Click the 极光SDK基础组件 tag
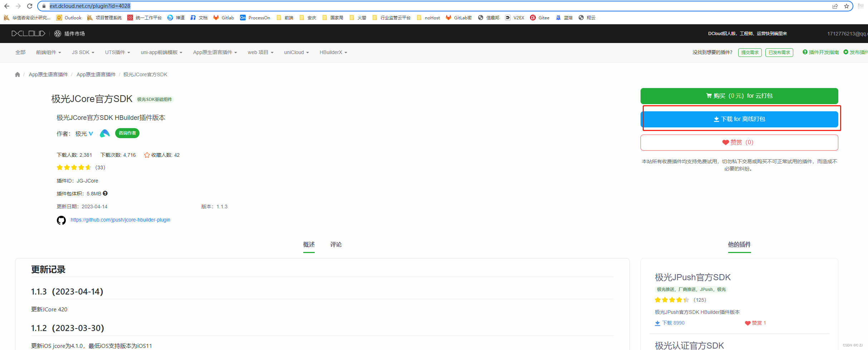The image size is (868, 350). click(x=155, y=99)
